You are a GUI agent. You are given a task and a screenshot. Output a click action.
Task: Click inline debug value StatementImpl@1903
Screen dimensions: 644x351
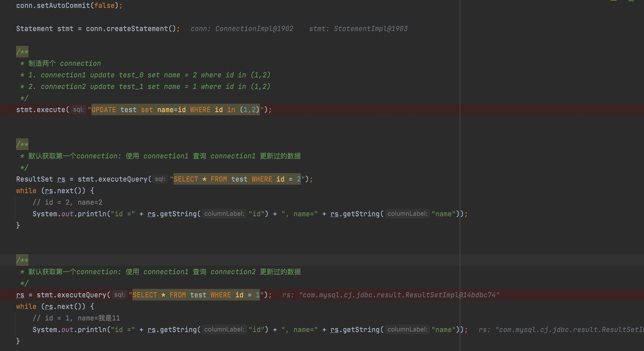click(370, 29)
